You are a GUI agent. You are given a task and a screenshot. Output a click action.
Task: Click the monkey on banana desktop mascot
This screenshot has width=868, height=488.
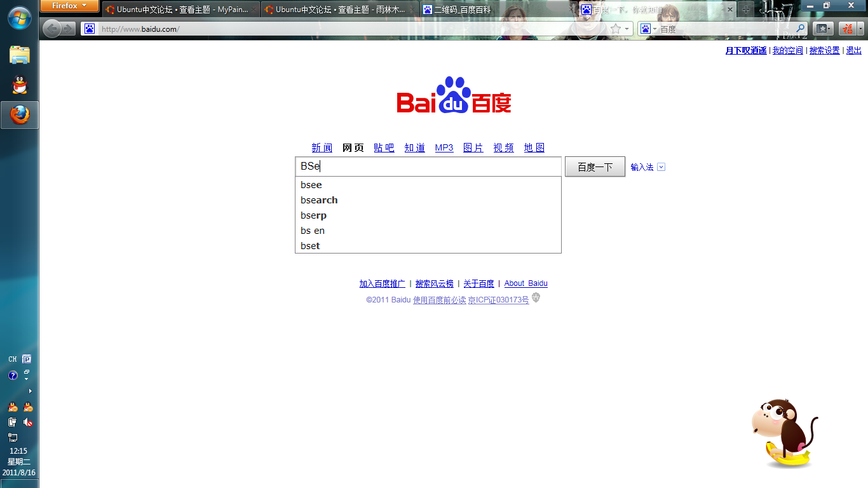(783, 434)
